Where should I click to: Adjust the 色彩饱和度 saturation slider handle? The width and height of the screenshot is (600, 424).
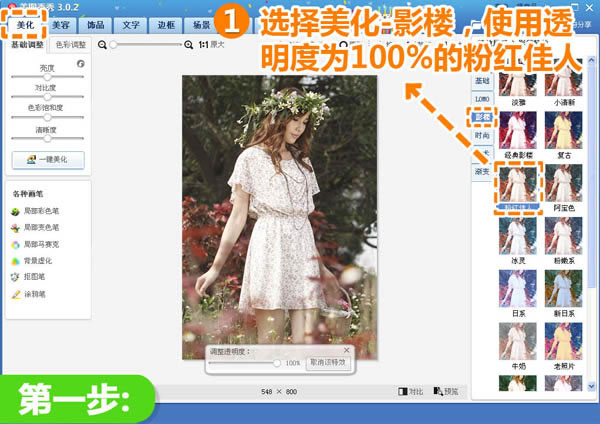(47, 117)
